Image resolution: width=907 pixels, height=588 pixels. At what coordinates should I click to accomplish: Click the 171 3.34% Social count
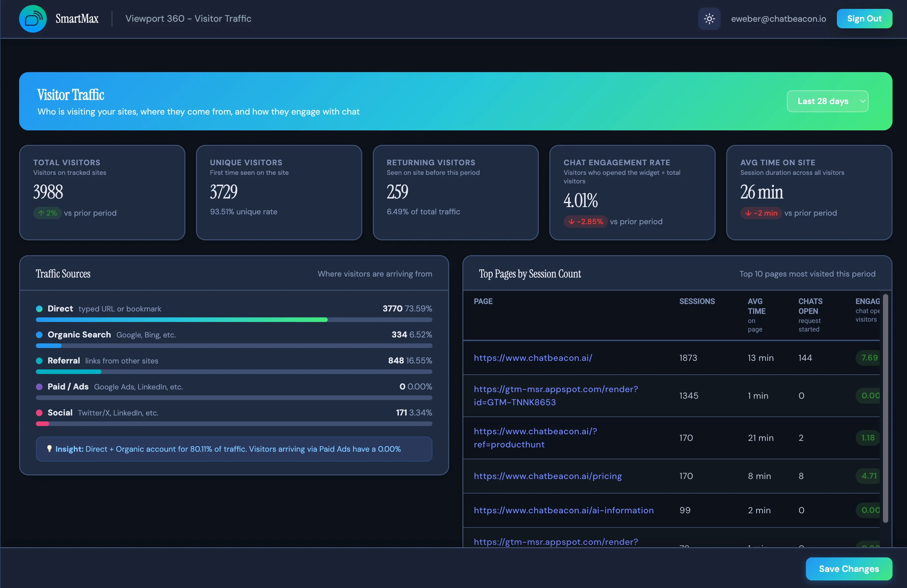coord(414,412)
